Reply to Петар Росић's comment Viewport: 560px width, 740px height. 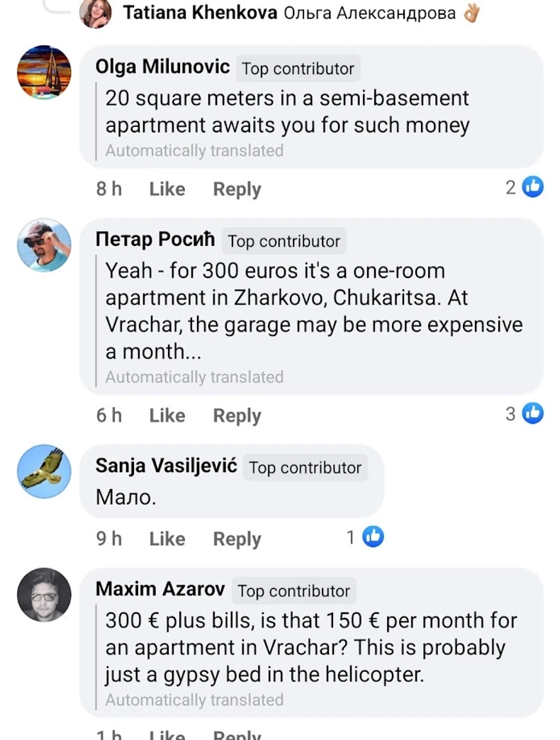(237, 415)
